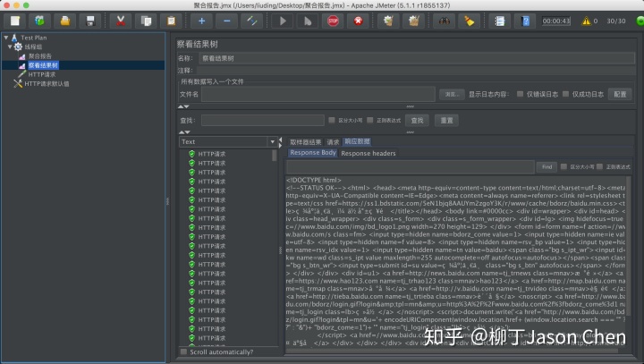Select the Response headers tab
644x364 pixels.
(x=368, y=153)
